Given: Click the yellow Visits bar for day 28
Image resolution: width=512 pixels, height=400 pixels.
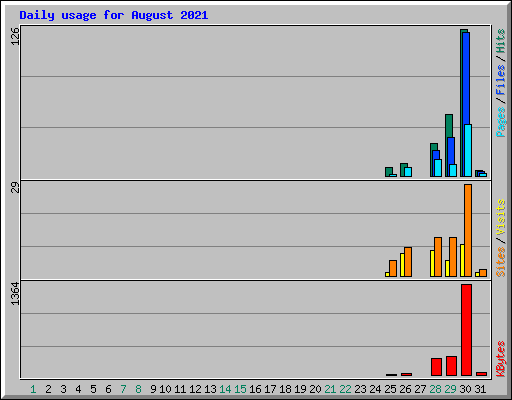Looking at the screenshot, I should [432, 263].
